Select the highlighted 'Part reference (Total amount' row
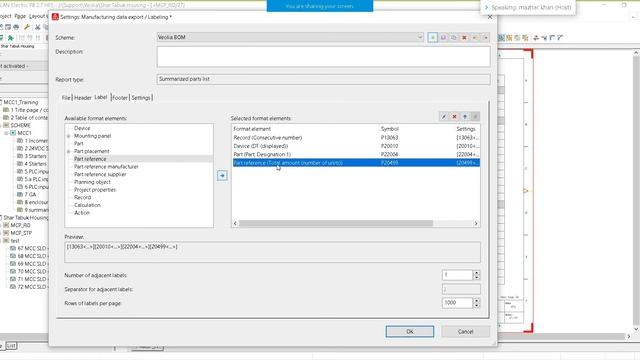The width and height of the screenshot is (640, 360). [356, 163]
